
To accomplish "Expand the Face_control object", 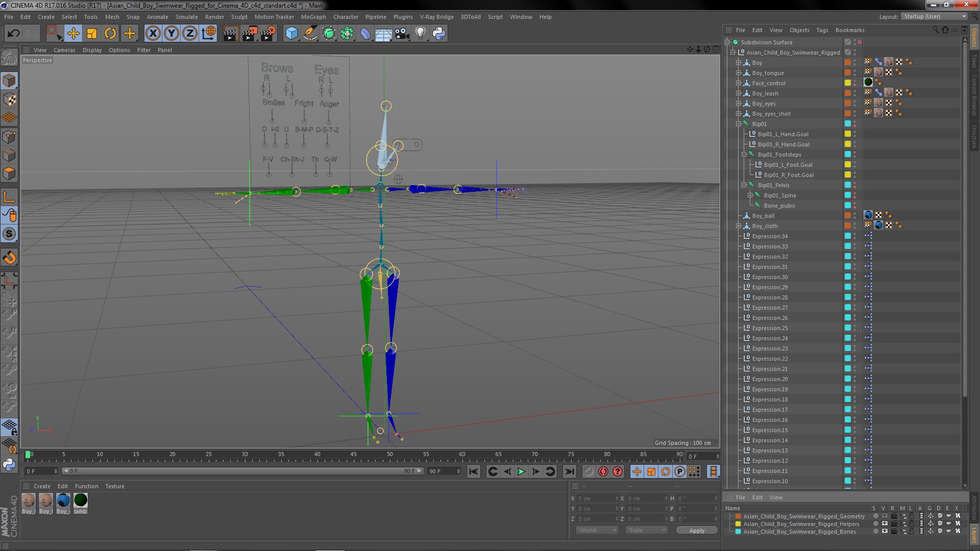I will point(738,83).
